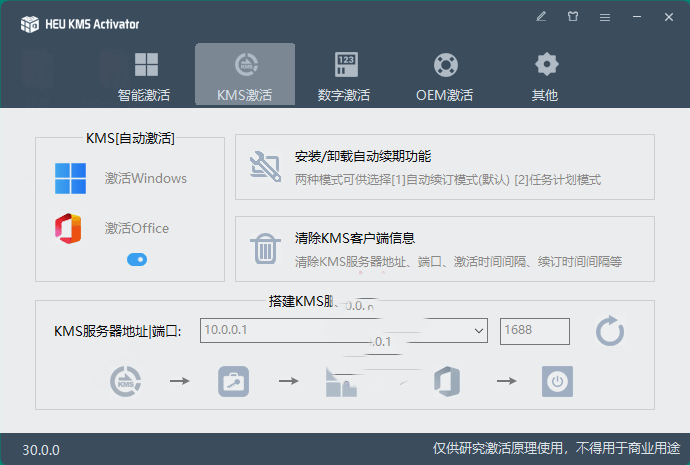Close the HEU KMS Activator window

click(x=668, y=17)
